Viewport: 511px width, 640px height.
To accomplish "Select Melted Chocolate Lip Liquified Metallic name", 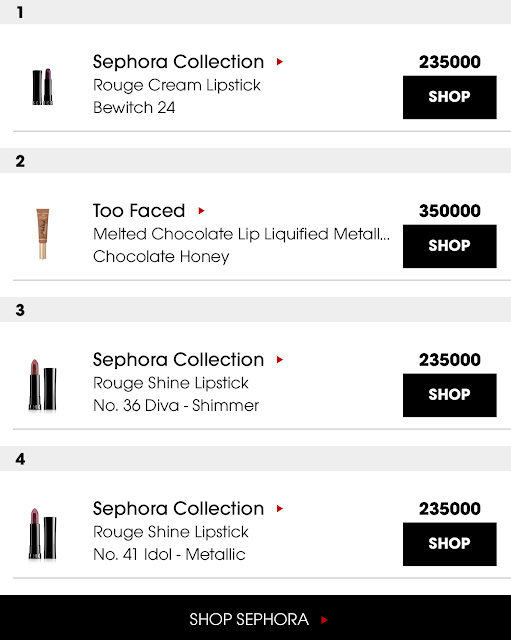I will (241, 234).
